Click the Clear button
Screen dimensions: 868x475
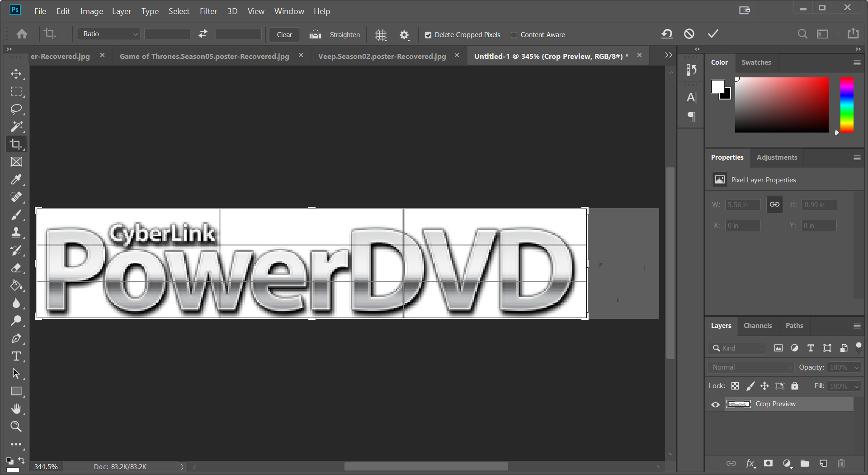(284, 34)
